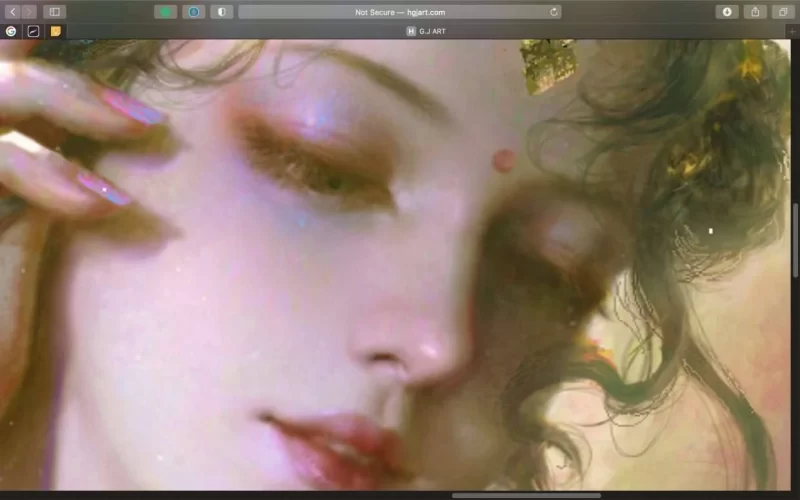Click the address bar showing hgjart.com
The image size is (800, 500).
(400, 12)
